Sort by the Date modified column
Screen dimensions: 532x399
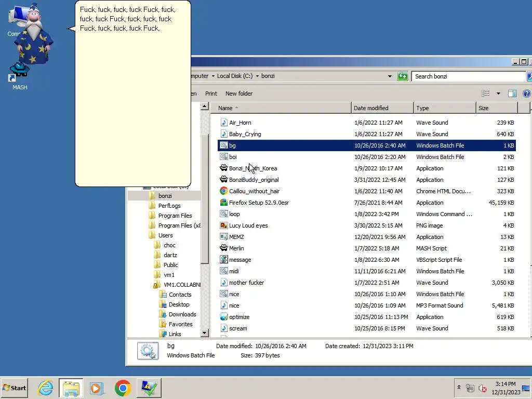coord(382,108)
